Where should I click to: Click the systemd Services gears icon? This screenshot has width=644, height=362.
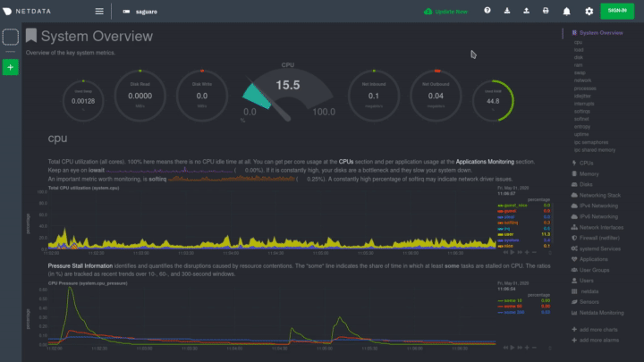pos(574,248)
